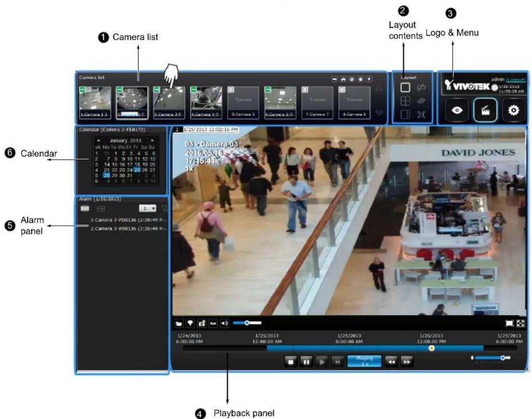The image size is (532, 419).
Task: Pause the playback
Action: (306, 362)
